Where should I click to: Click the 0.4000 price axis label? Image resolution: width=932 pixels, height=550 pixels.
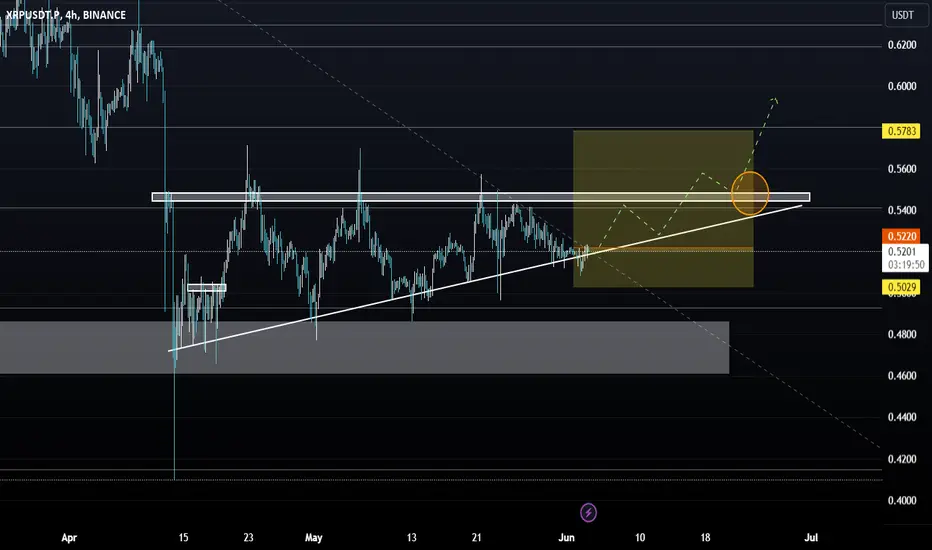pyautogui.click(x=902, y=500)
